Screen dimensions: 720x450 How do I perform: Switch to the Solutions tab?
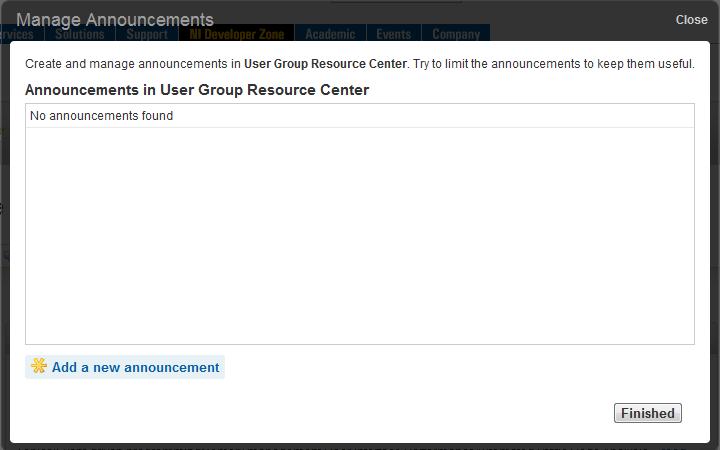coord(80,35)
